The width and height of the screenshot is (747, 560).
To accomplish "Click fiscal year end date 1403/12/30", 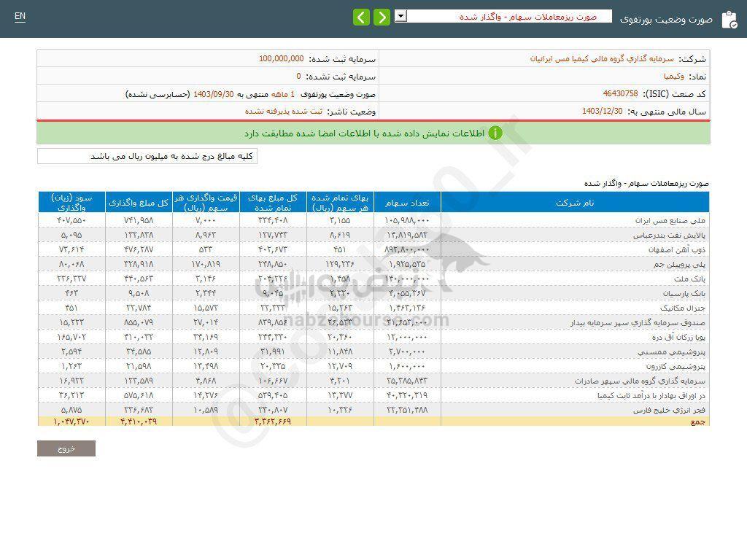I will 602,111.
